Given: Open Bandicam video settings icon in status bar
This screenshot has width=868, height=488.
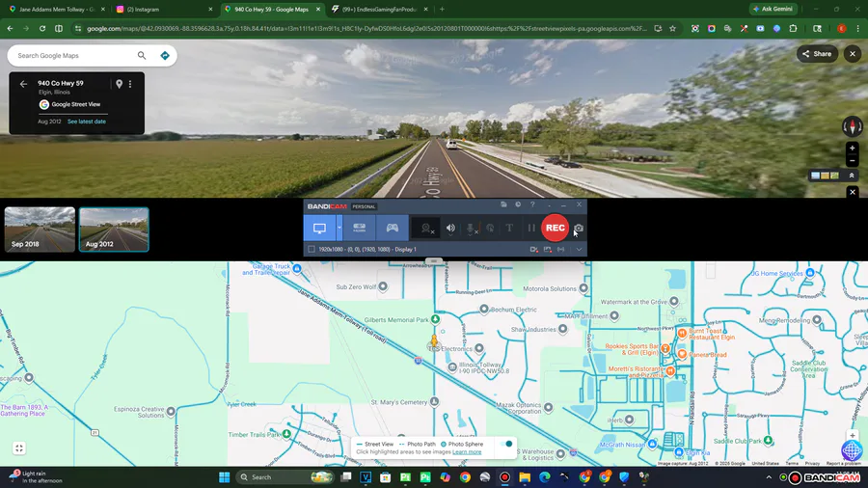Looking at the screenshot, I should click(533, 250).
